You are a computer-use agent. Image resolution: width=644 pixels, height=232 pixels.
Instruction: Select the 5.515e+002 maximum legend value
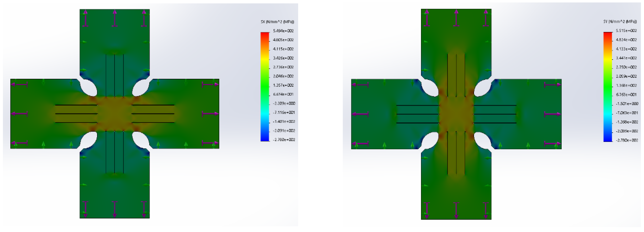tap(626, 31)
